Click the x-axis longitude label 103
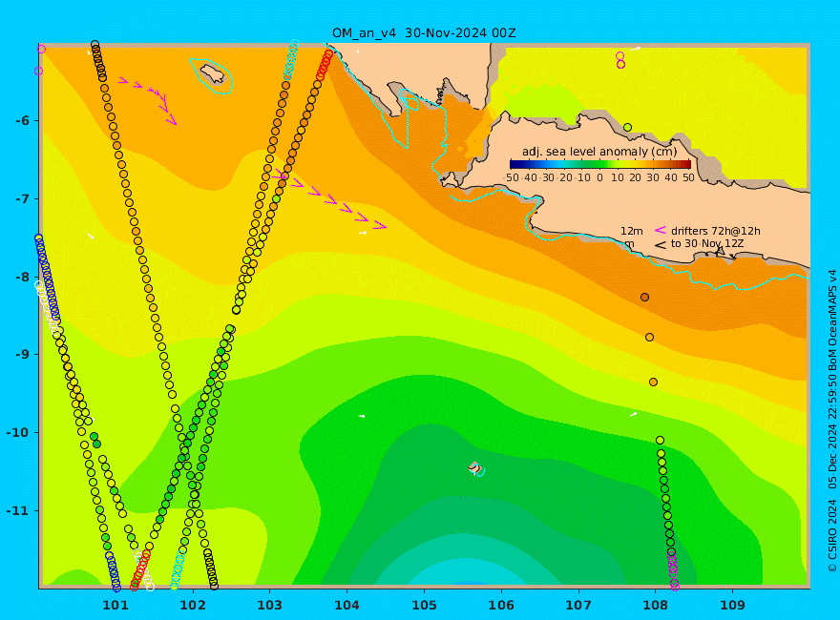840x620 pixels. point(269,605)
